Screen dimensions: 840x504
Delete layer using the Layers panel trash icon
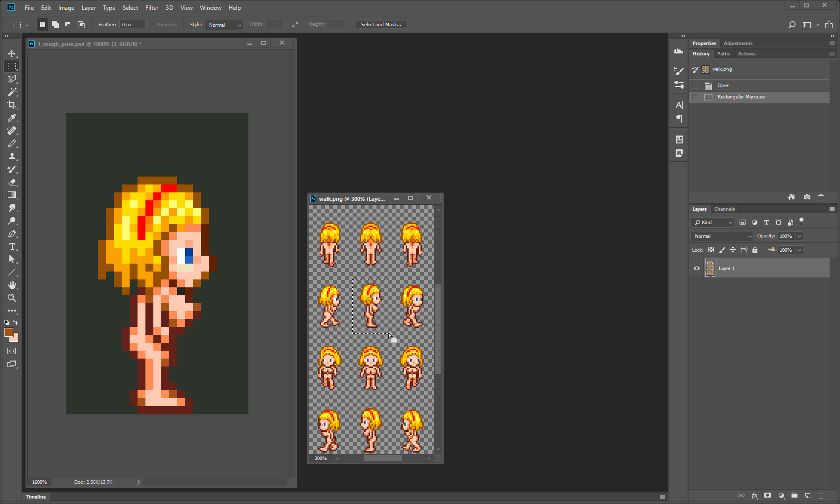coord(821,495)
